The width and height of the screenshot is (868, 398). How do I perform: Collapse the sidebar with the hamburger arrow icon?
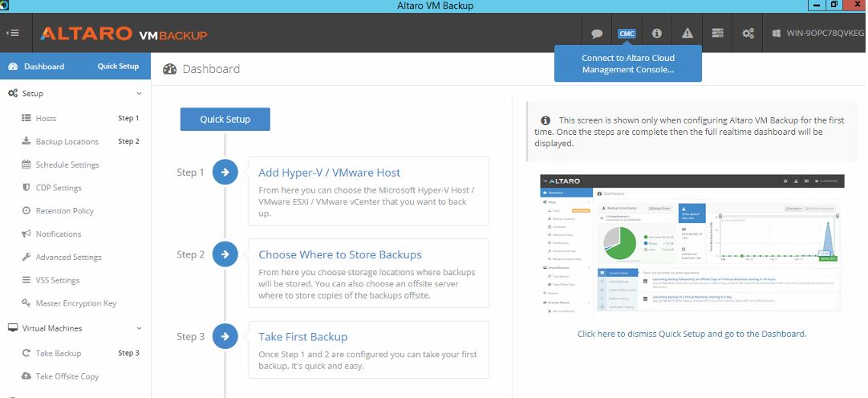[x=13, y=33]
